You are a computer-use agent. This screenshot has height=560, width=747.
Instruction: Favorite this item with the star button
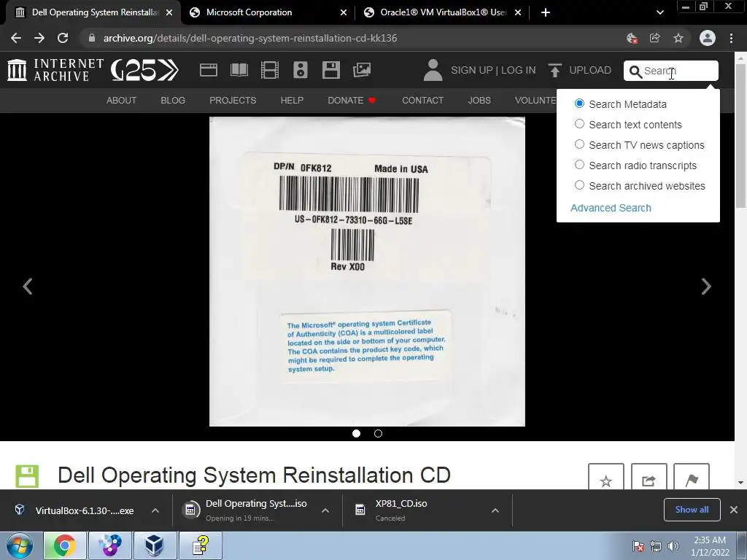point(606,478)
